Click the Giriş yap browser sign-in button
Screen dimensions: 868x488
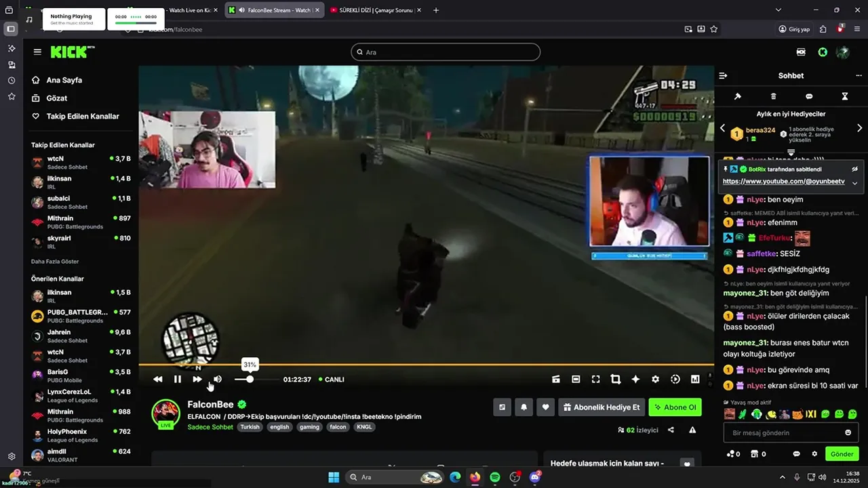794,29
